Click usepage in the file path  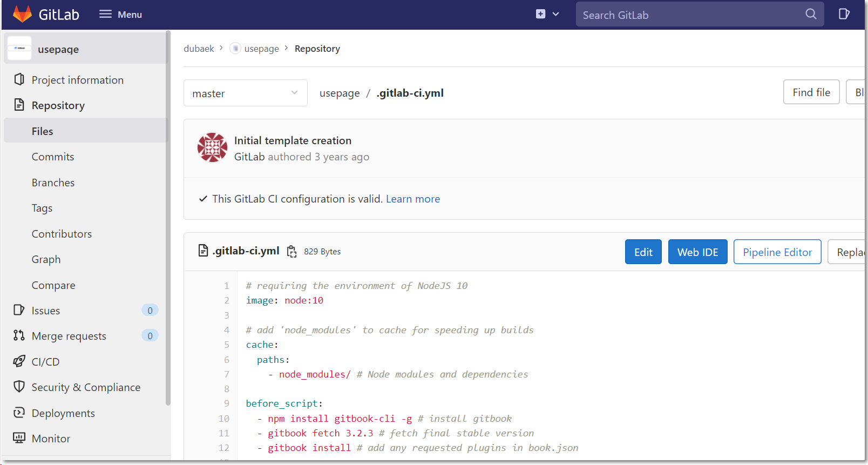(x=340, y=93)
